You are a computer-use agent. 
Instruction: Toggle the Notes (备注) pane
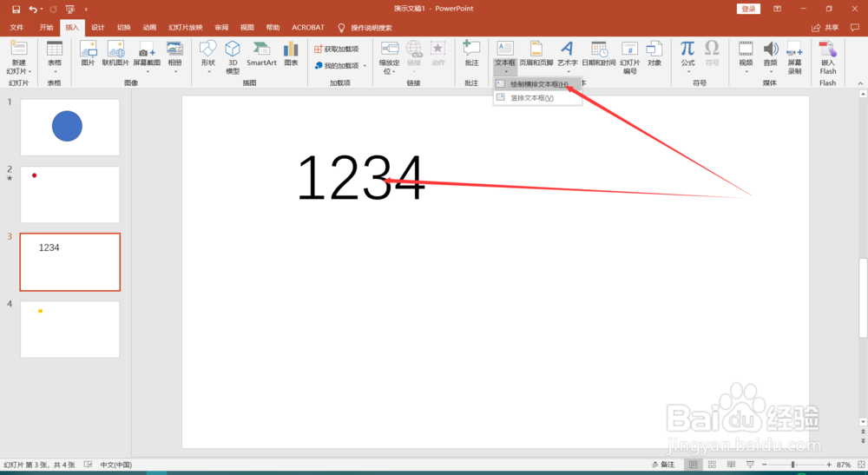(x=663, y=465)
